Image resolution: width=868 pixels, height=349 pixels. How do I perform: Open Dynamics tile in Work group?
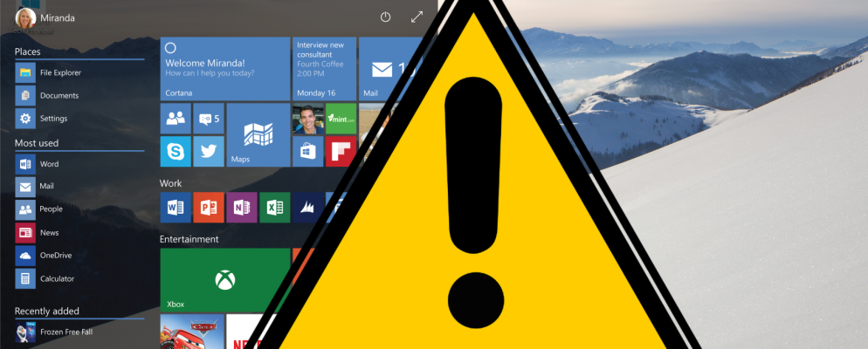pos(307,208)
